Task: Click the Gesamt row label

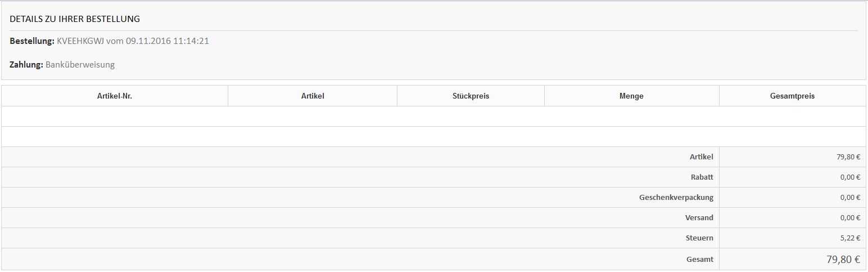Action: [700, 259]
